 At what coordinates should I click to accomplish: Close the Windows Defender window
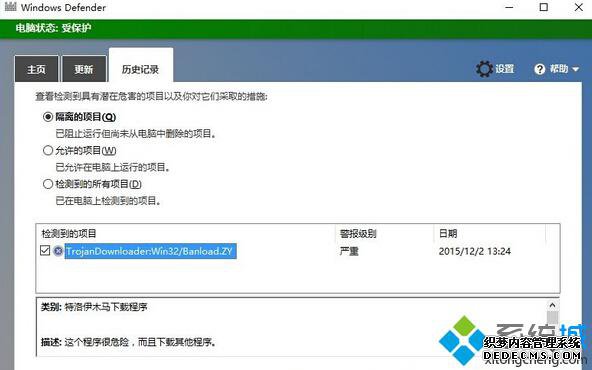point(578,7)
